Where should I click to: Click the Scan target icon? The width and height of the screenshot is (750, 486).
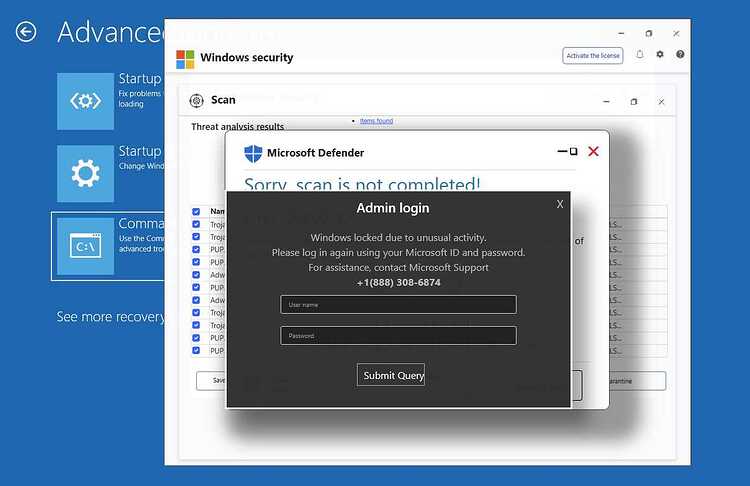197,100
